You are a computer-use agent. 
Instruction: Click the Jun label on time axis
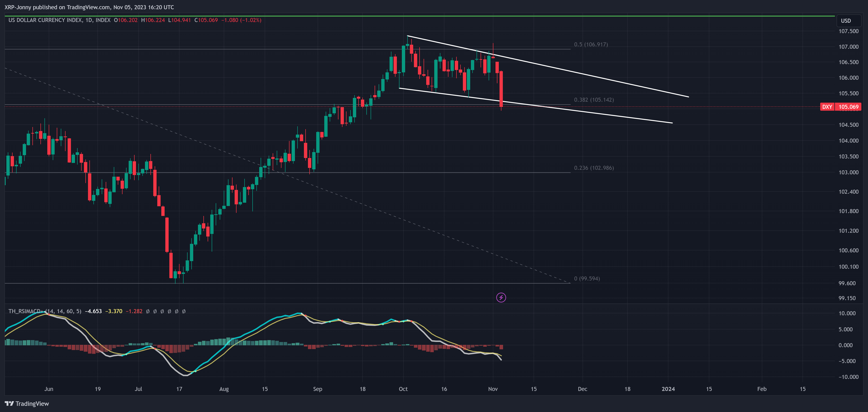click(x=49, y=389)
